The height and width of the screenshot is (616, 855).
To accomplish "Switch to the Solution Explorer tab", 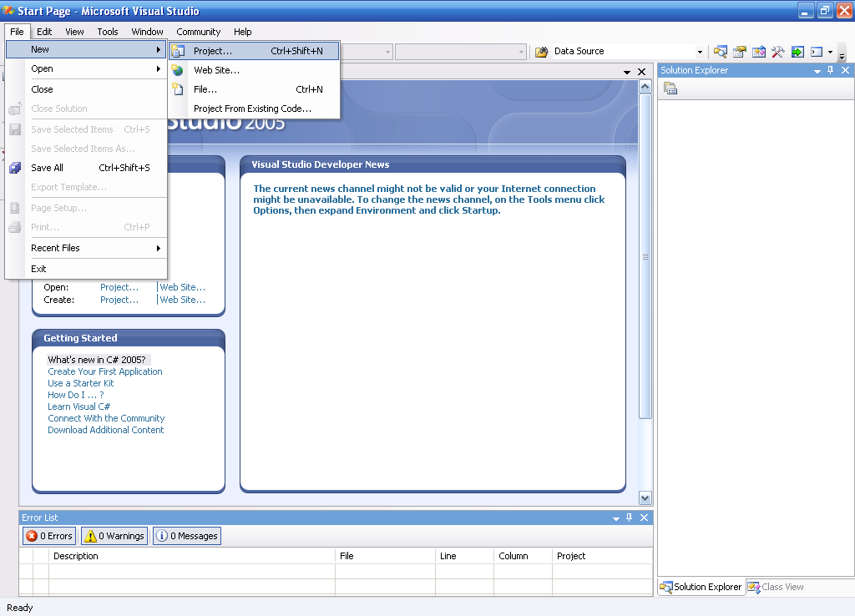I will (x=701, y=587).
